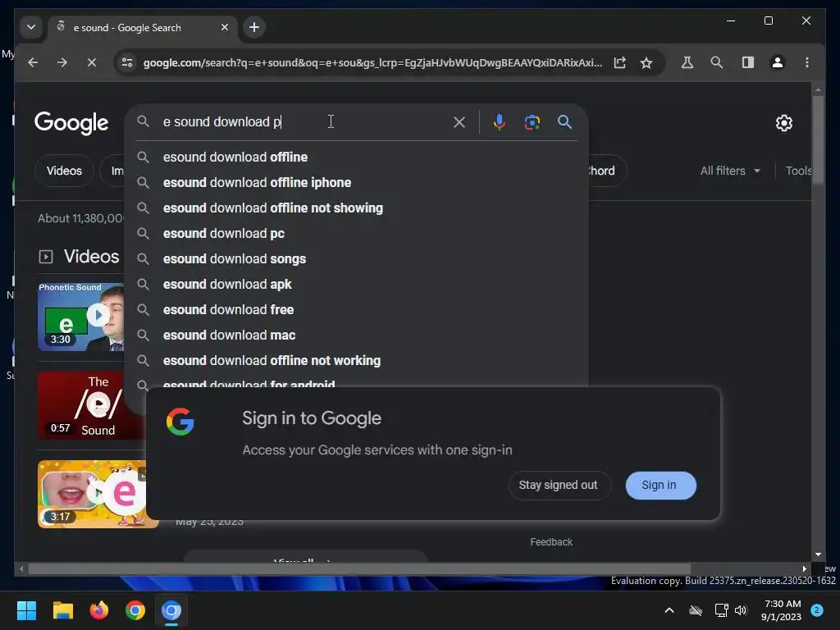Choose suggestion 'esound download offline not working'
The height and width of the screenshot is (630, 840).
click(x=356, y=361)
